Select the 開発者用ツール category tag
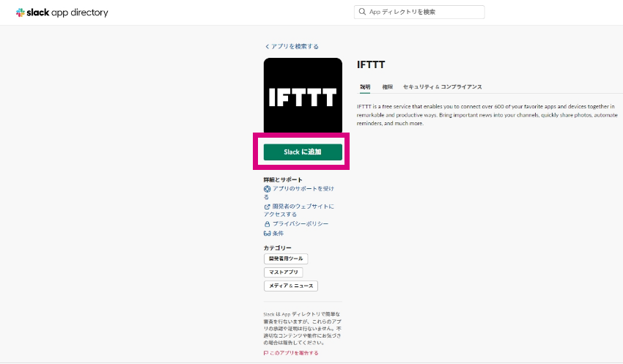Screen dimensions: 623x364 click(x=286, y=259)
